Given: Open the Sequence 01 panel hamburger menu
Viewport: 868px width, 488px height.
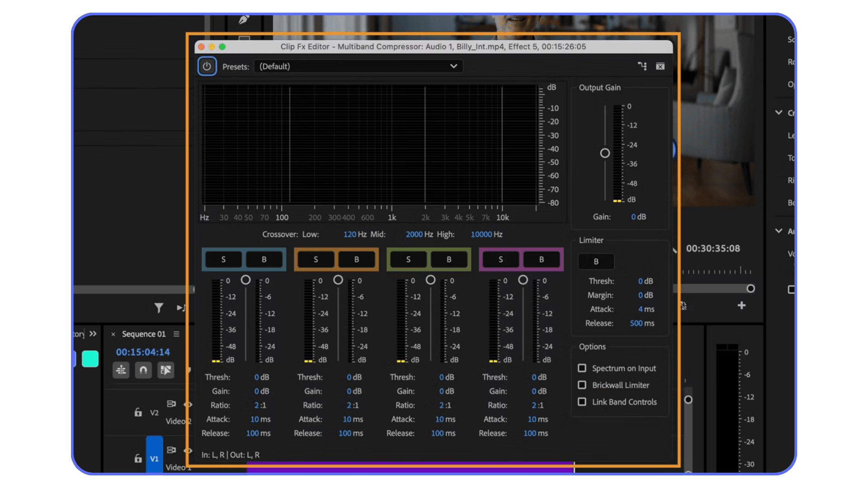Looking at the screenshot, I should 176,334.
